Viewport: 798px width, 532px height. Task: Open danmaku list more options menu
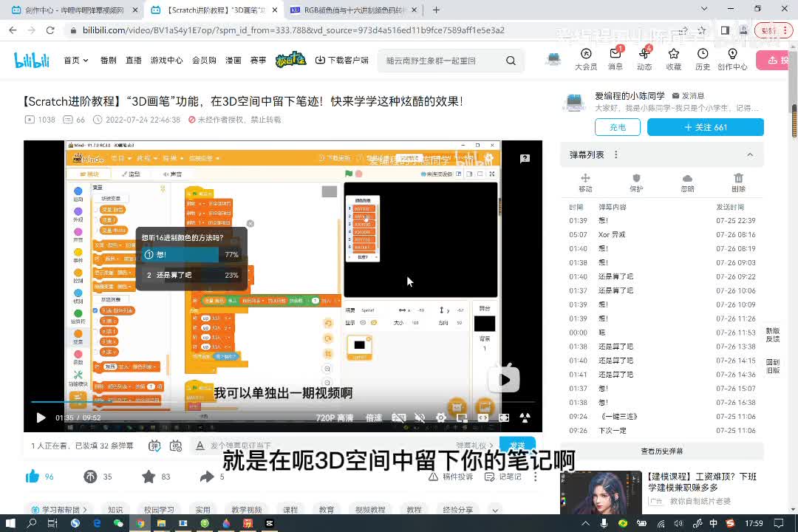[615, 154]
